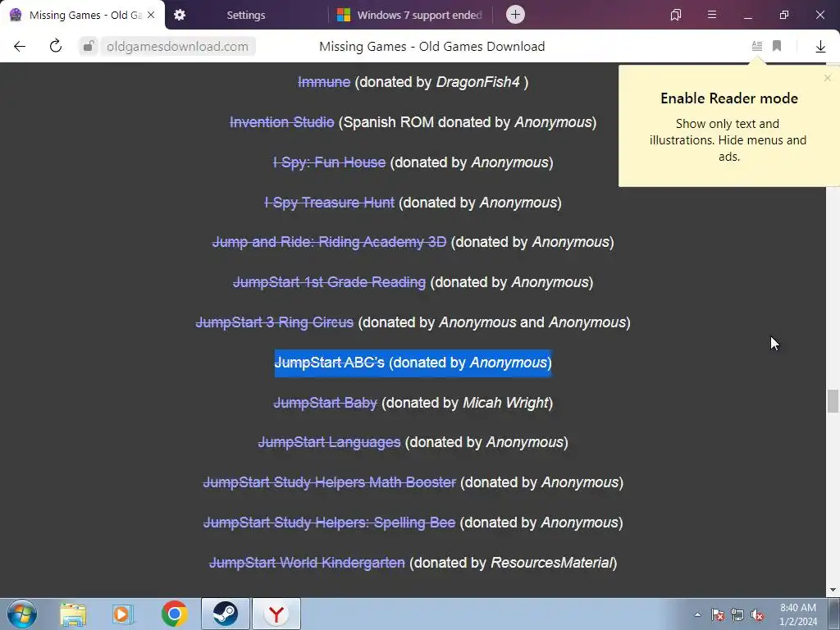
Task: Open JumpStart World Kindergarten link
Action: pos(307,563)
